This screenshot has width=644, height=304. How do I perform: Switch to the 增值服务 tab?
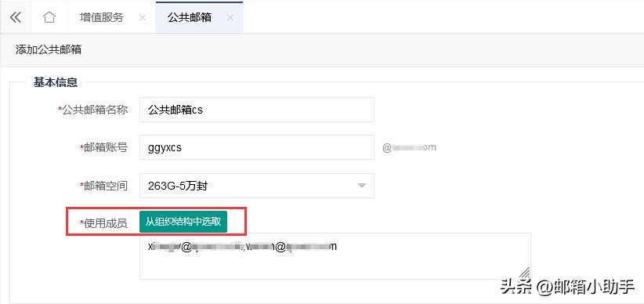coord(101,17)
